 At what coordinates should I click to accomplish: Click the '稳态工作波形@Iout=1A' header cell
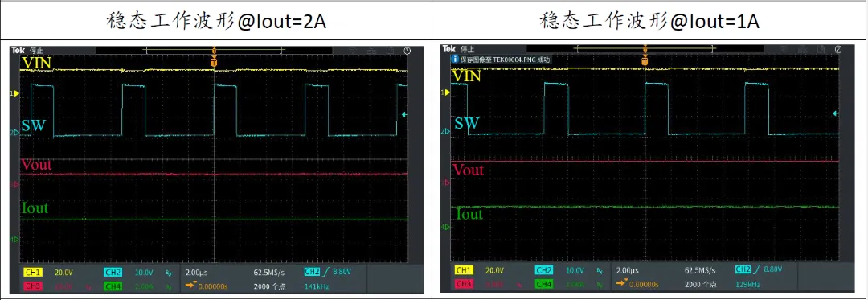(x=649, y=20)
